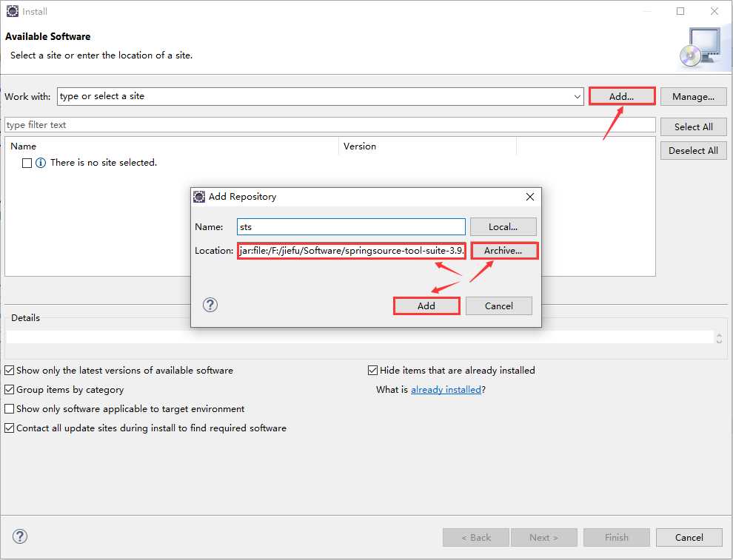The image size is (733, 560).
Task: Click the Finish button
Action: click(x=617, y=538)
